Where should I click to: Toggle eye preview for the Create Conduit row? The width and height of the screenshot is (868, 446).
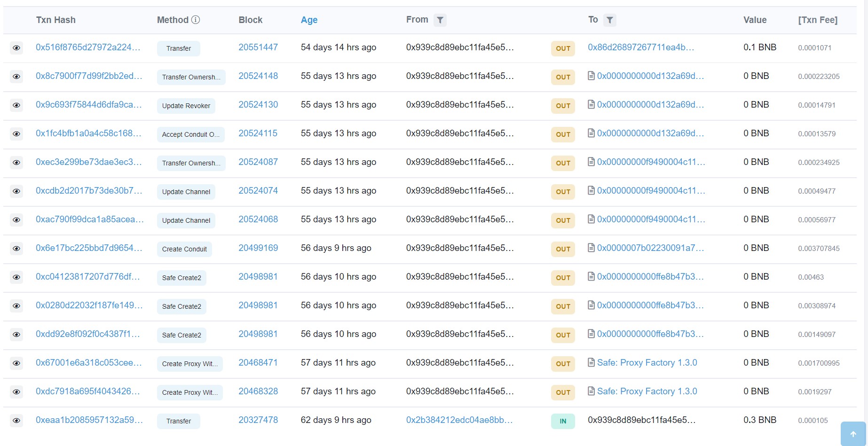point(16,249)
